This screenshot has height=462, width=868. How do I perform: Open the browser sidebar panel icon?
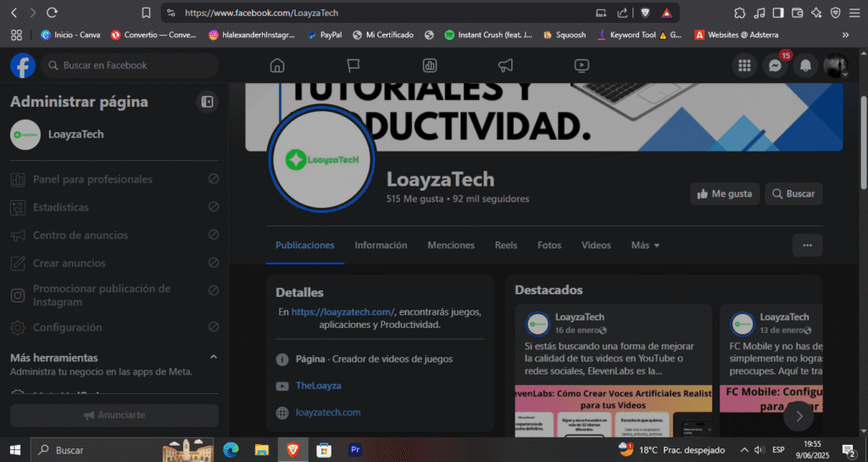tap(778, 12)
